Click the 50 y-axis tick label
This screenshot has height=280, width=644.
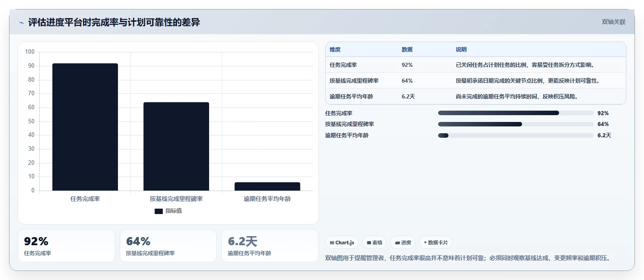[31, 121]
